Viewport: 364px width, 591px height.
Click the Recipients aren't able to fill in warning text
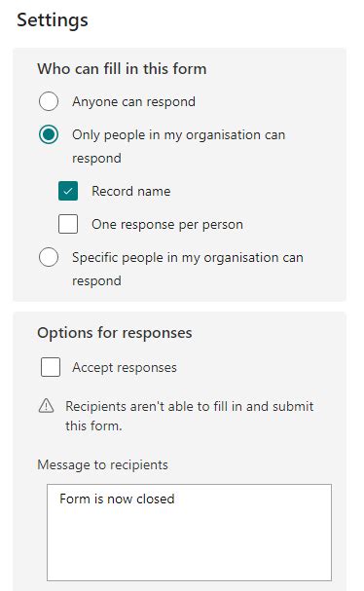tap(190, 416)
